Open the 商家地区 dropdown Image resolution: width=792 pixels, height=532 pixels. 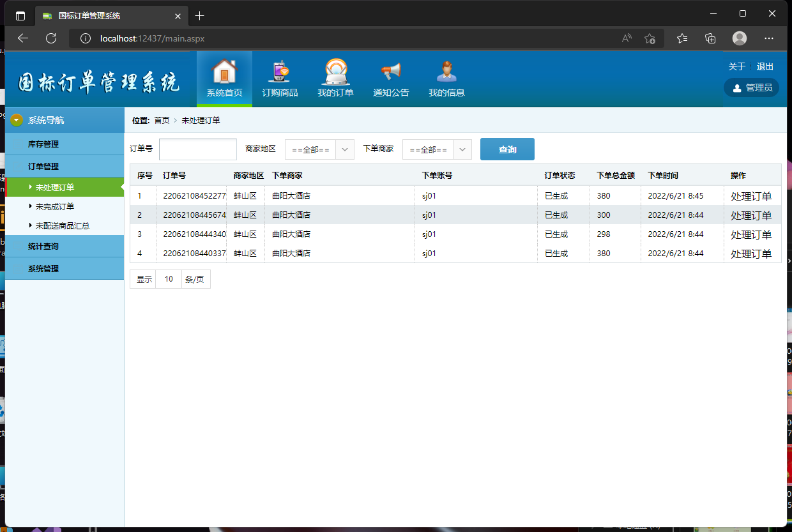click(319, 149)
